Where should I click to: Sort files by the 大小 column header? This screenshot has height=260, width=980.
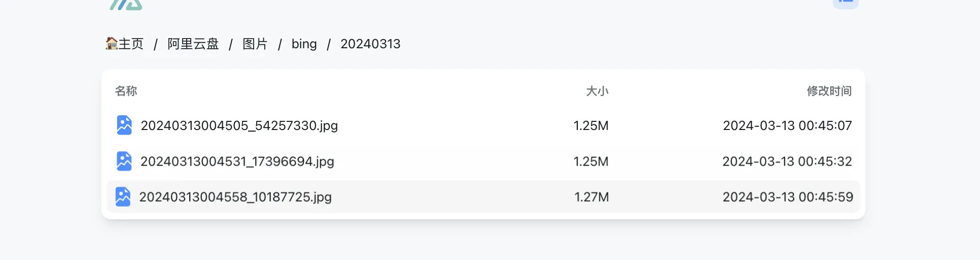(597, 91)
